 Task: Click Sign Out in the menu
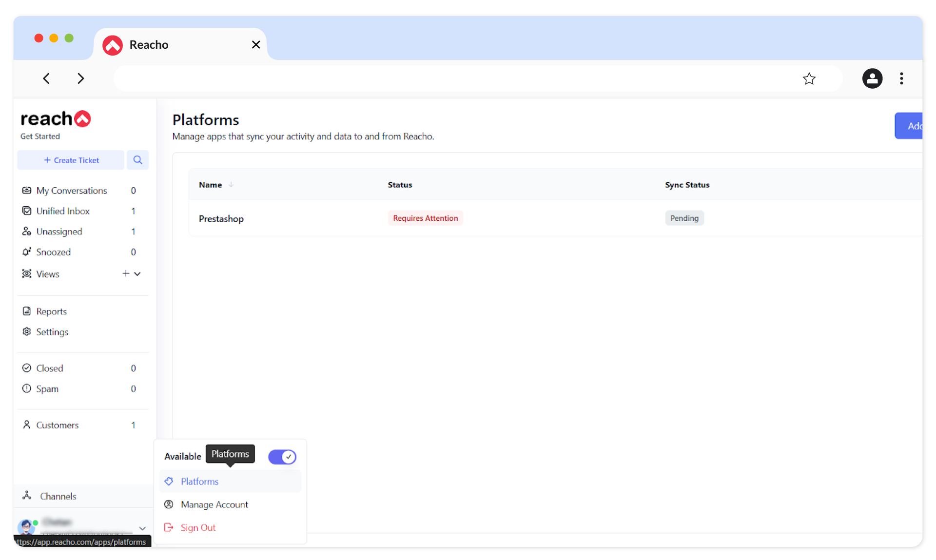[x=198, y=528]
